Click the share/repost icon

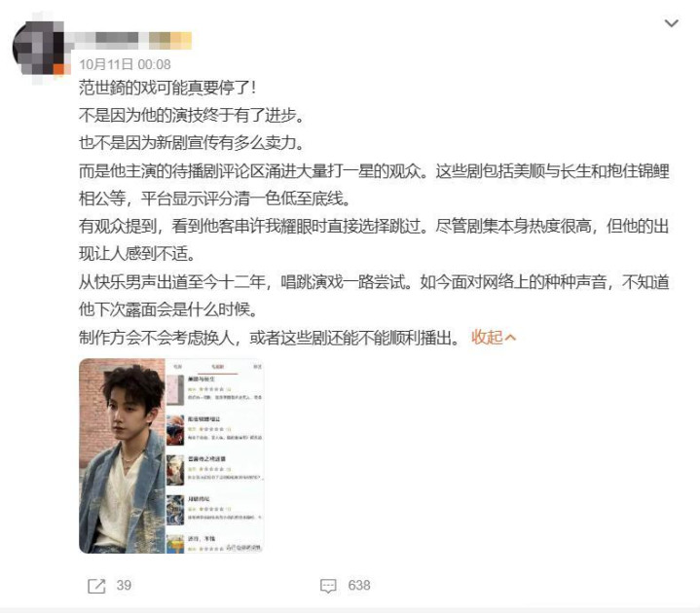(x=96, y=586)
